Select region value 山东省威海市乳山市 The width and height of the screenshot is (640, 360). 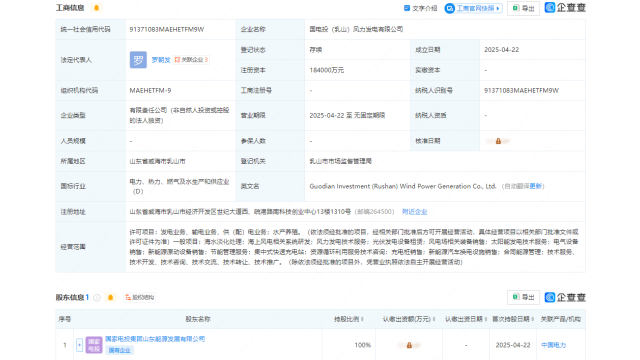tap(157, 161)
